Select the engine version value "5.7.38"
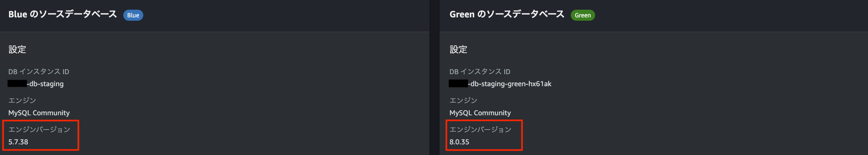 (18, 142)
